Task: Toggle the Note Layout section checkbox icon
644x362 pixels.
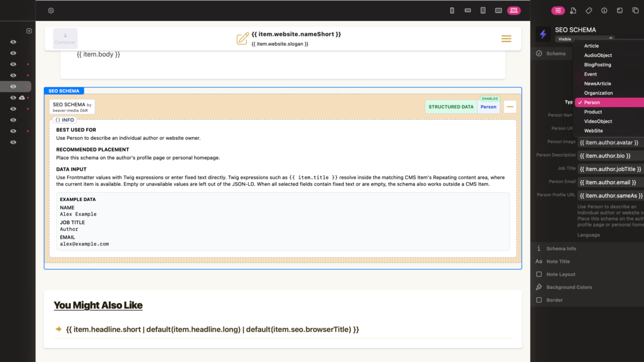Action: tap(539, 274)
